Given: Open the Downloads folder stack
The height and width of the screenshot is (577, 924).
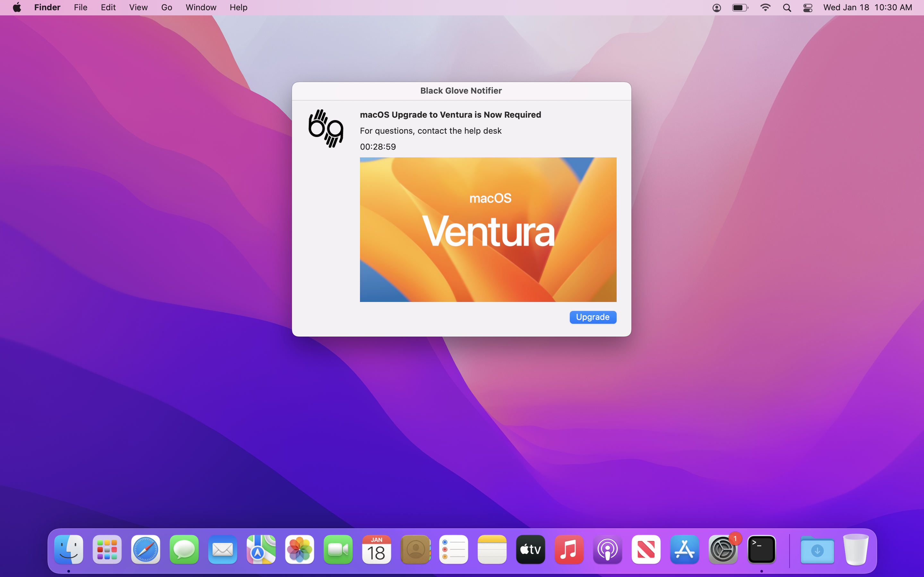Looking at the screenshot, I should [817, 549].
